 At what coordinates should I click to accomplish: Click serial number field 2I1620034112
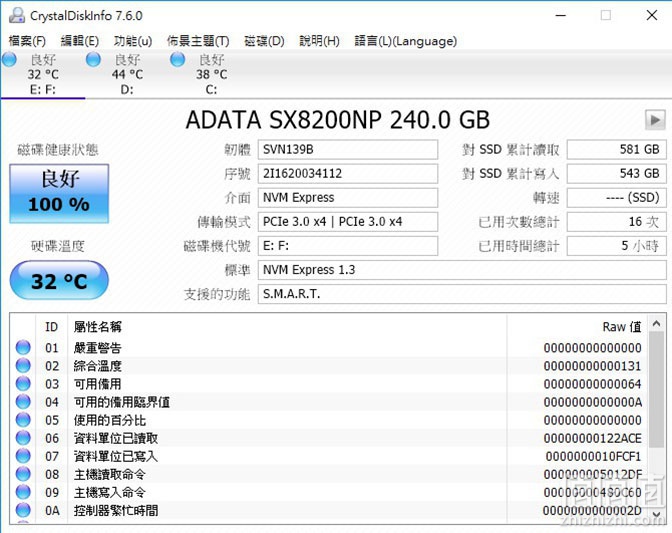(348, 174)
